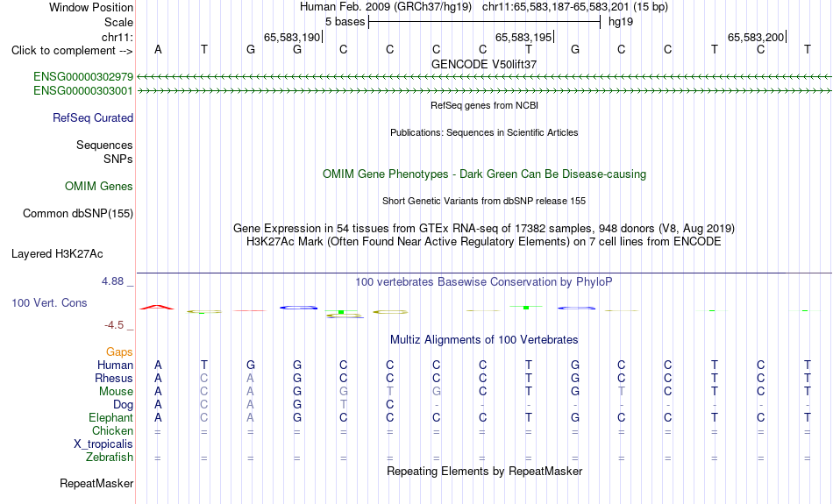
Task: Click the chr11: ruler label
Action: 117,37
